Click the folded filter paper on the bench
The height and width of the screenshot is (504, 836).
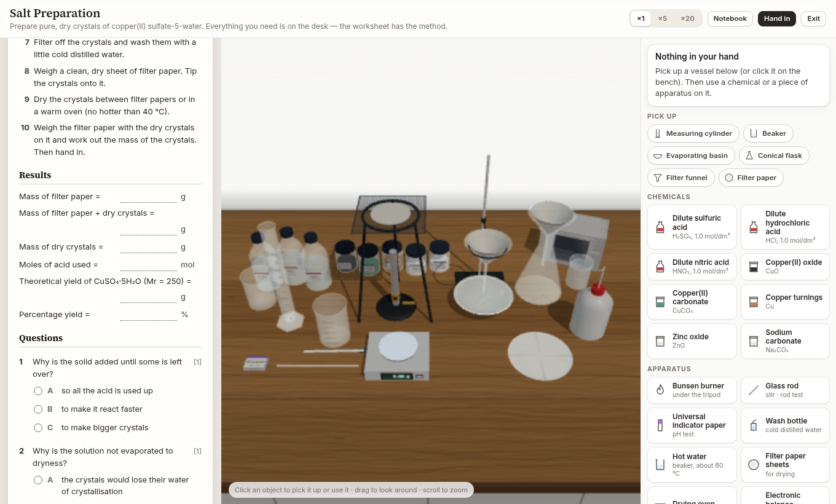(x=540, y=355)
